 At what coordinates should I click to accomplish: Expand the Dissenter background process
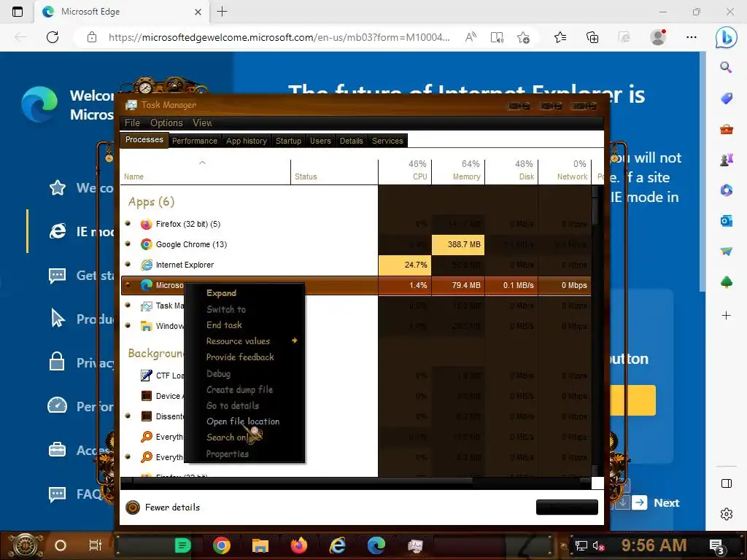pos(128,416)
